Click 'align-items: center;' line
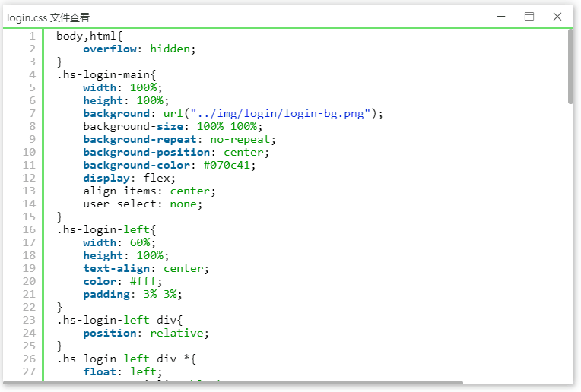581x392 pixels. click(x=149, y=191)
